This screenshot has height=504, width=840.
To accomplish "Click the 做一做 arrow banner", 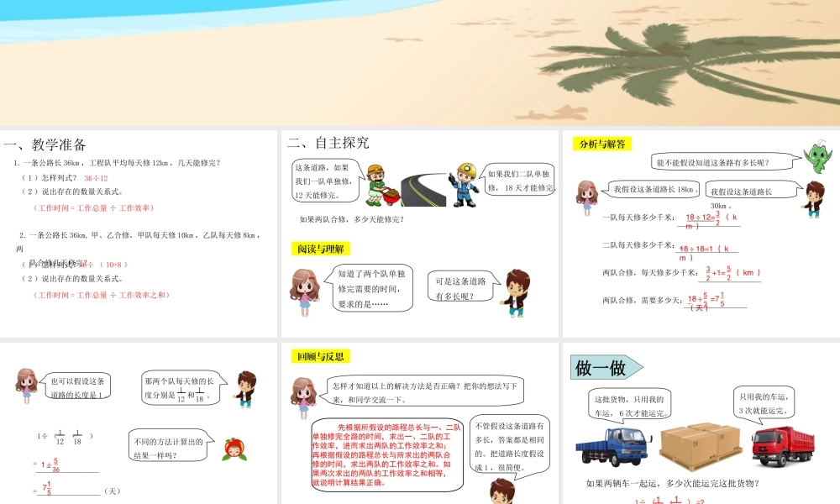I will click(x=606, y=367).
